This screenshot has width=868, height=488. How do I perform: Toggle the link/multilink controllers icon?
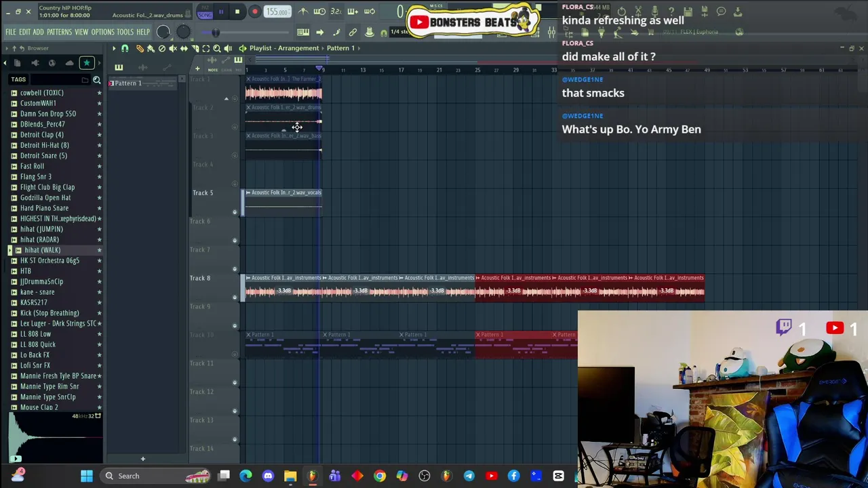point(353,32)
